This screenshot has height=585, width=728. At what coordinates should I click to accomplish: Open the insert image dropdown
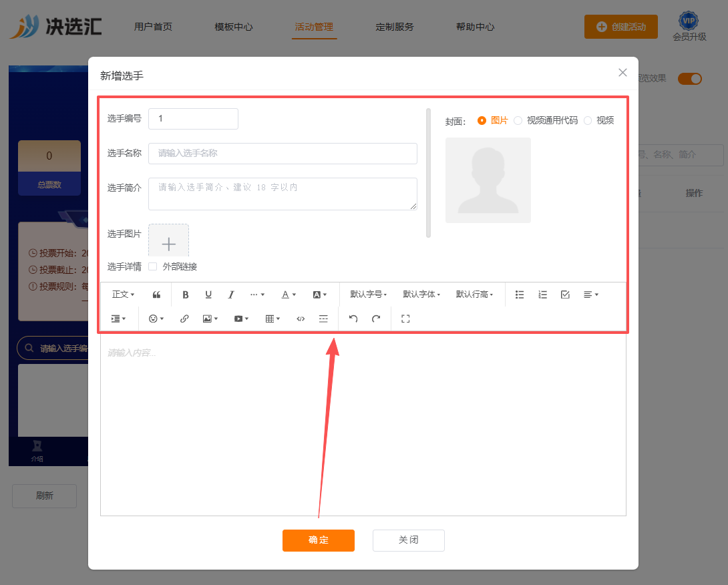210,319
